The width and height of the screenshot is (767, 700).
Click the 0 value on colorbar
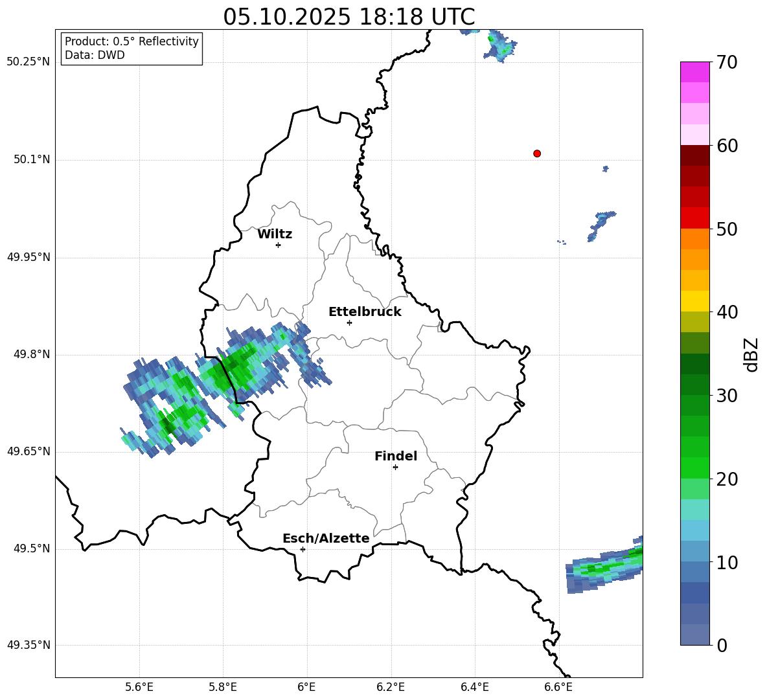pos(721,645)
